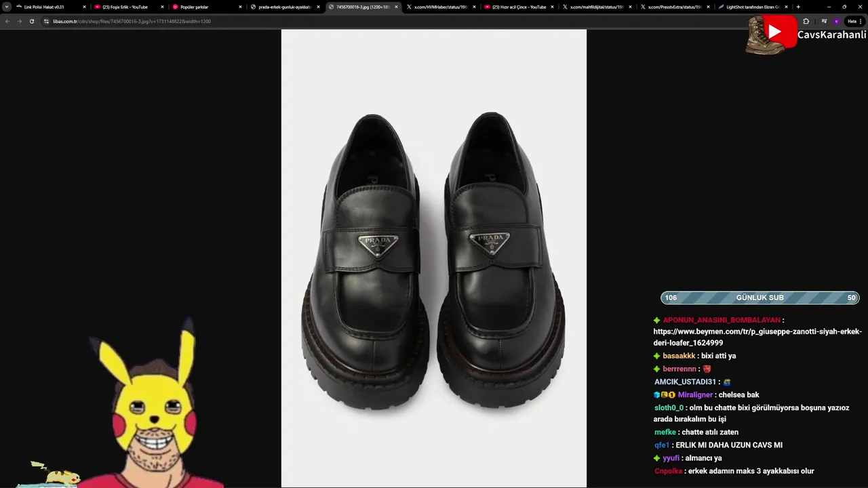Screen dimensions: 868x488
Task: Click username AMCIK_USTADI31 in chat
Action: (685, 382)
